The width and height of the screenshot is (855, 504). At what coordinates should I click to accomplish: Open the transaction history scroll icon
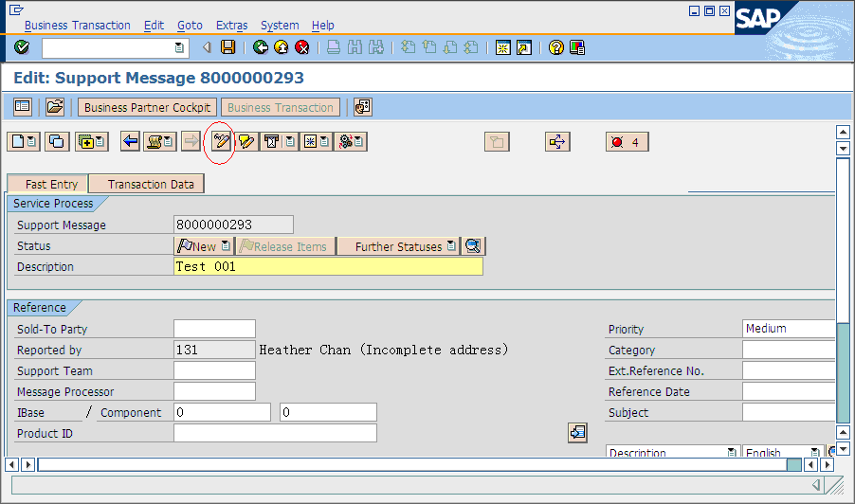pos(160,142)
